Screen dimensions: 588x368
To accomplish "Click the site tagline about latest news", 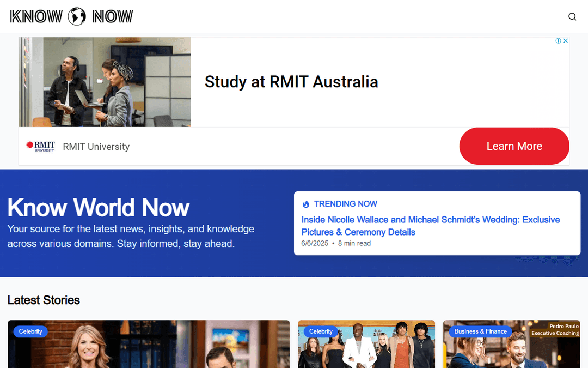I will (131, 236).
